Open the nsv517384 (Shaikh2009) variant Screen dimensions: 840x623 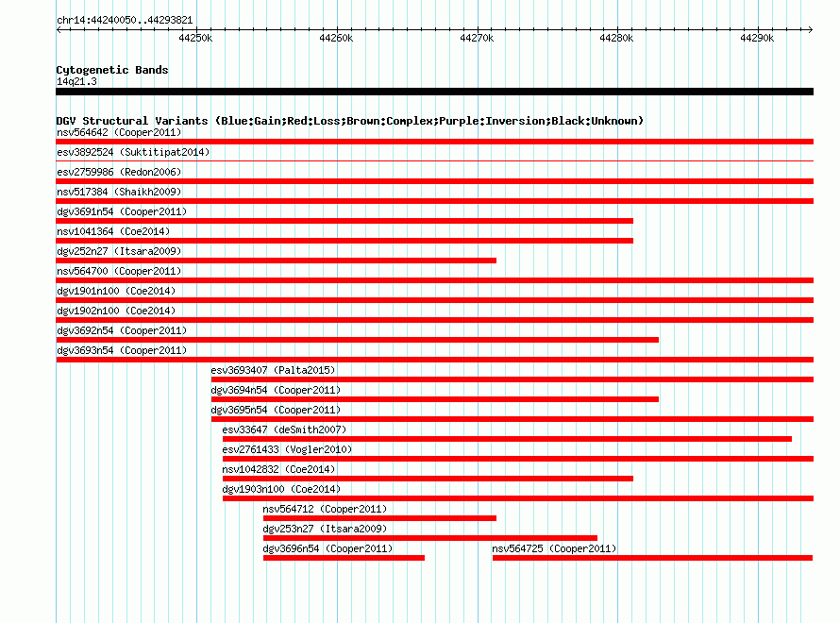point(119,192)
